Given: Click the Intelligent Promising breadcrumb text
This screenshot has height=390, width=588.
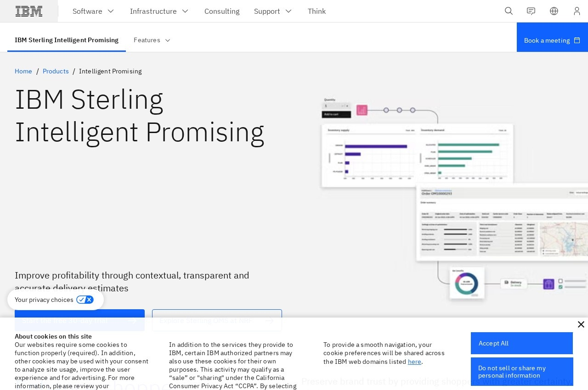Looking at the screenshot, I should point(110,71).
